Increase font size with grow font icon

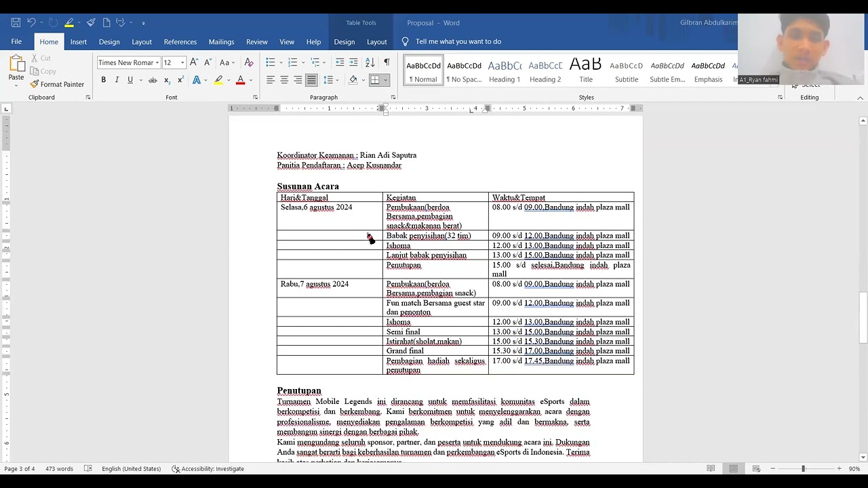coord(194,62)
